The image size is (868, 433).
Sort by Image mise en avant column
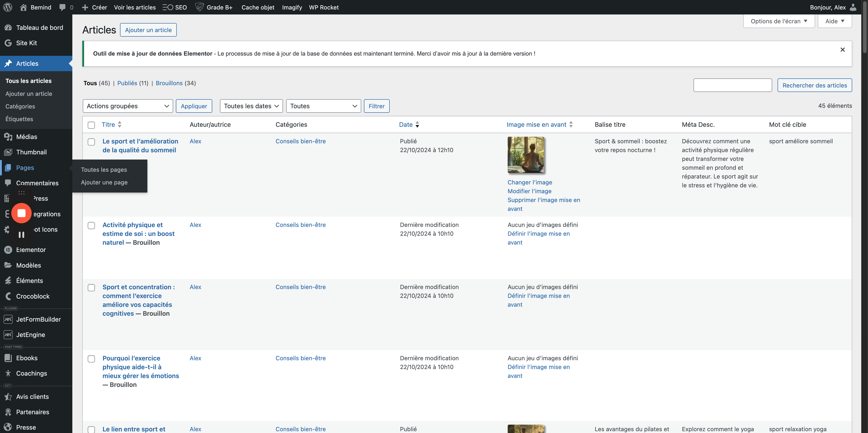pos(540,124)
